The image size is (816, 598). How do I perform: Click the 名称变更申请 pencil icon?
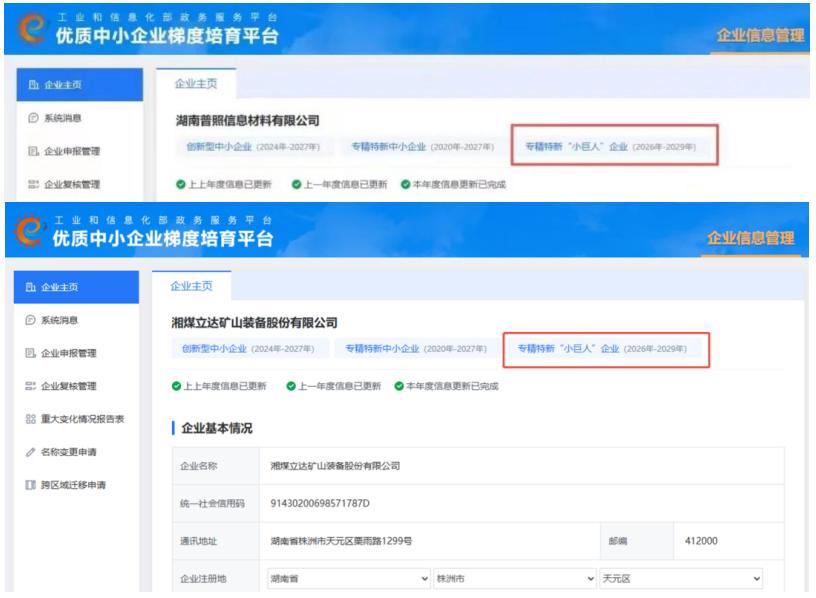pyautogui.click(x=31, y=452)
